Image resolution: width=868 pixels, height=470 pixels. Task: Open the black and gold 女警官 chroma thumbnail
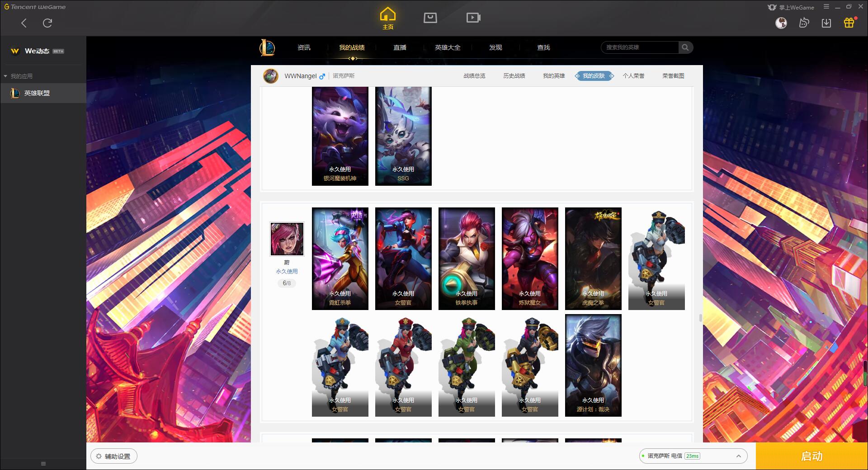pos(530,365)
